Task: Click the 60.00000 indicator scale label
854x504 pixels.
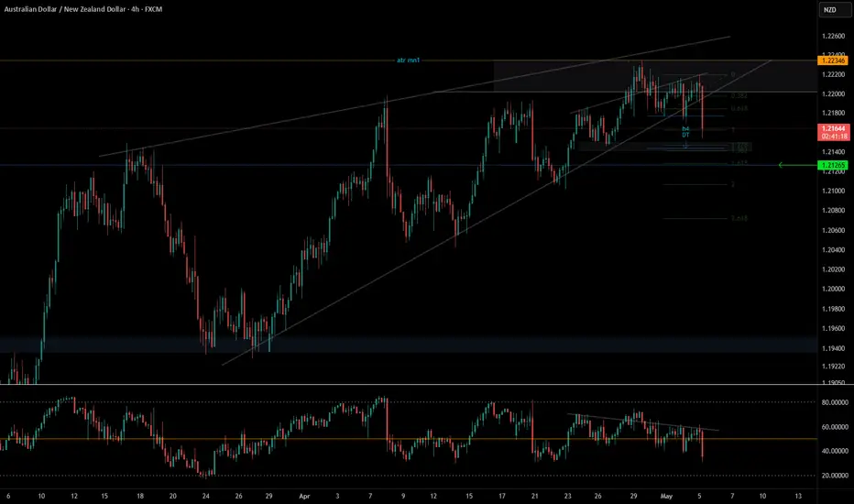Action: point(835,427)
